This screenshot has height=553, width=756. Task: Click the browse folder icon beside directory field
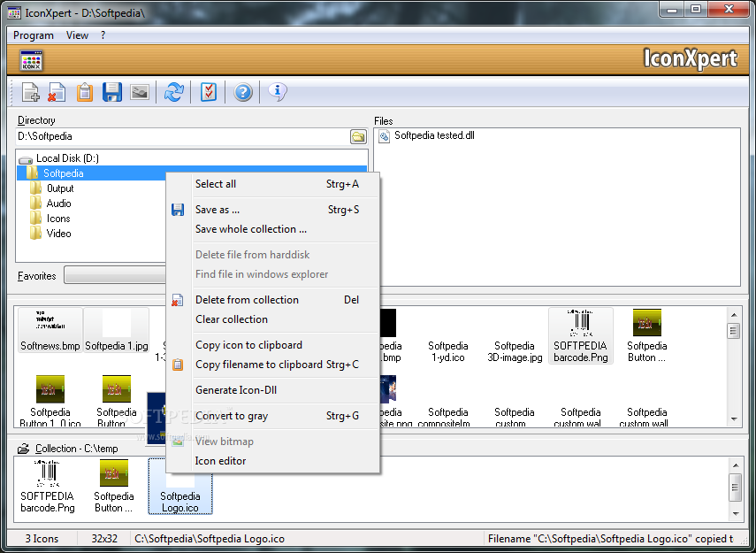(358, 136)
